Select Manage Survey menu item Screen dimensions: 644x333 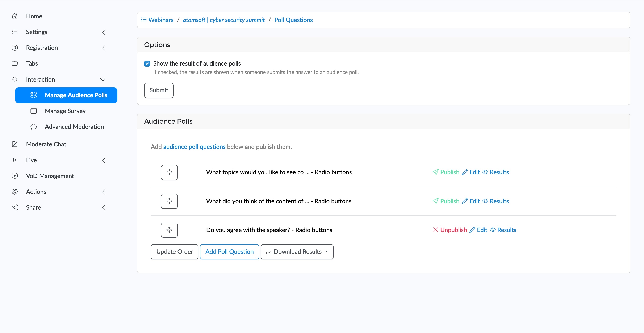click(x=65, y=111)
